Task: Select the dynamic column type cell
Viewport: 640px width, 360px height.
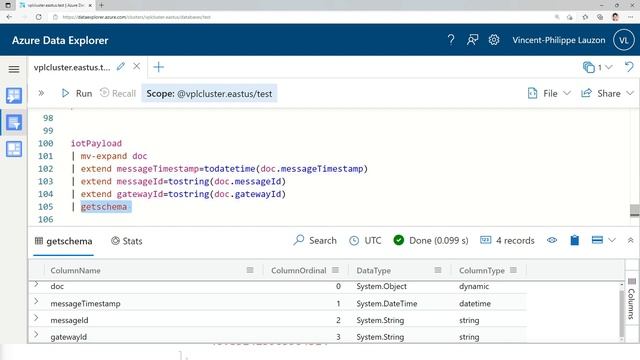Action: (x=474, y=287)
